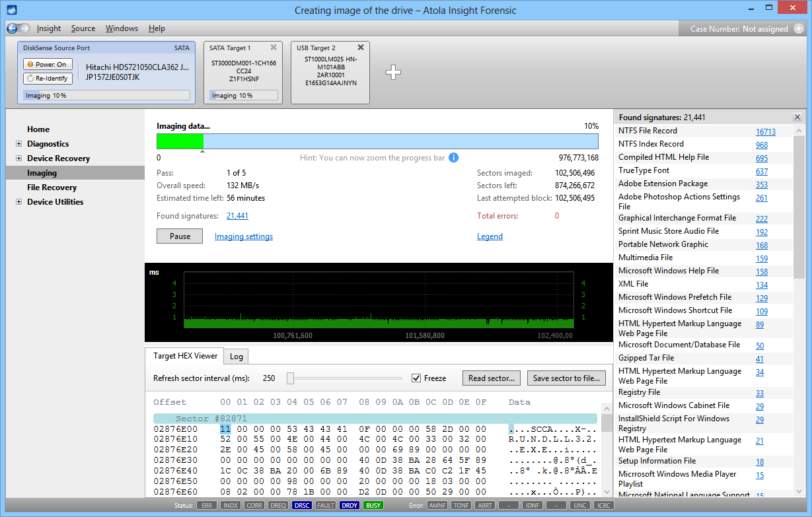Open Portable Network Graphic count 168
Image resolution: width=812 pixels, height=517 pixels.
point(762,246)
